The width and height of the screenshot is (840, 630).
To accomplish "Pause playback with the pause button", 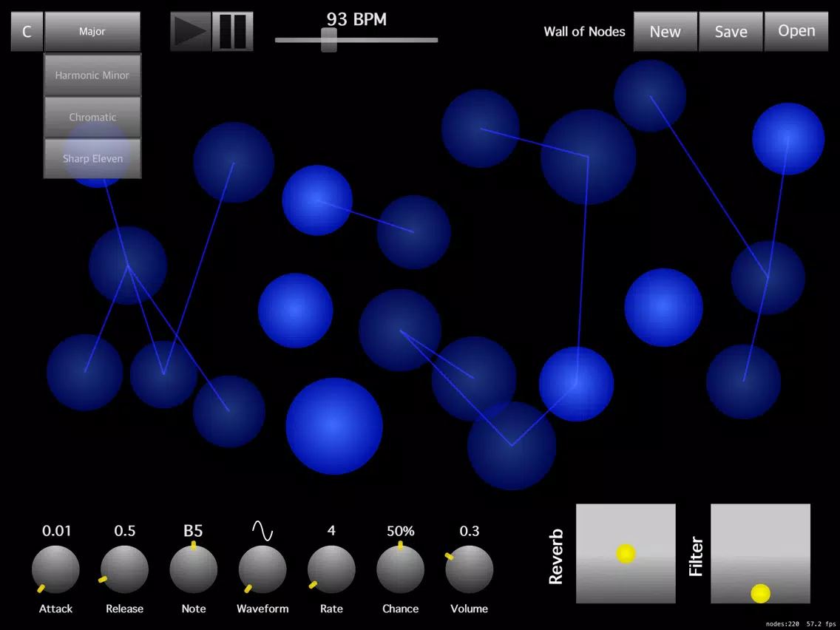I will tap(232, 32).
